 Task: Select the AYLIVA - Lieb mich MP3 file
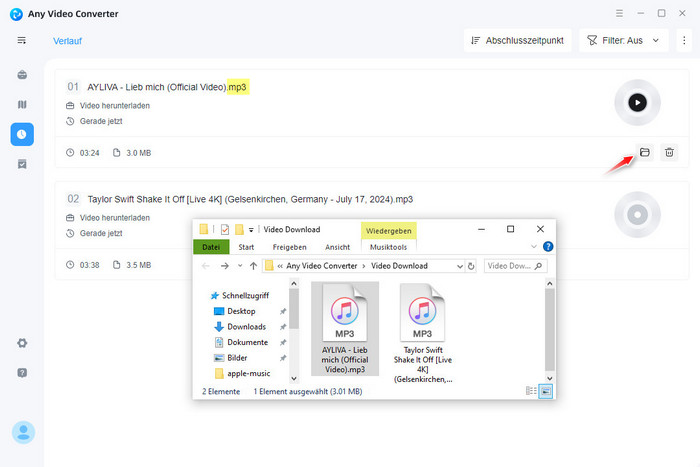click(x=345, y=329)
